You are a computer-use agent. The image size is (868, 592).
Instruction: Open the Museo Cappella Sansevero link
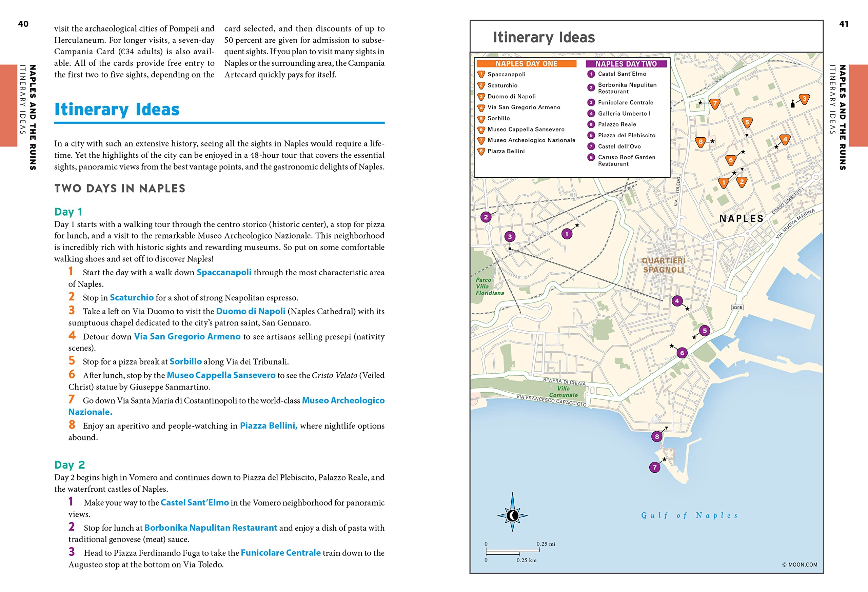click(x=221, y=375)
